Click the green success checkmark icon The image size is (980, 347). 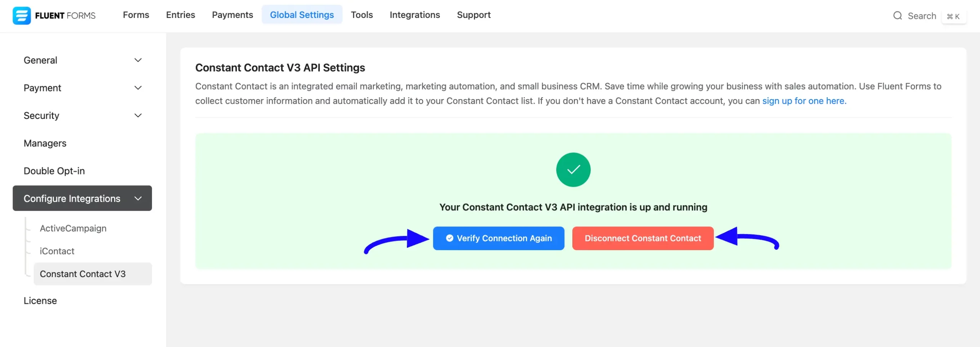point(573,169)
